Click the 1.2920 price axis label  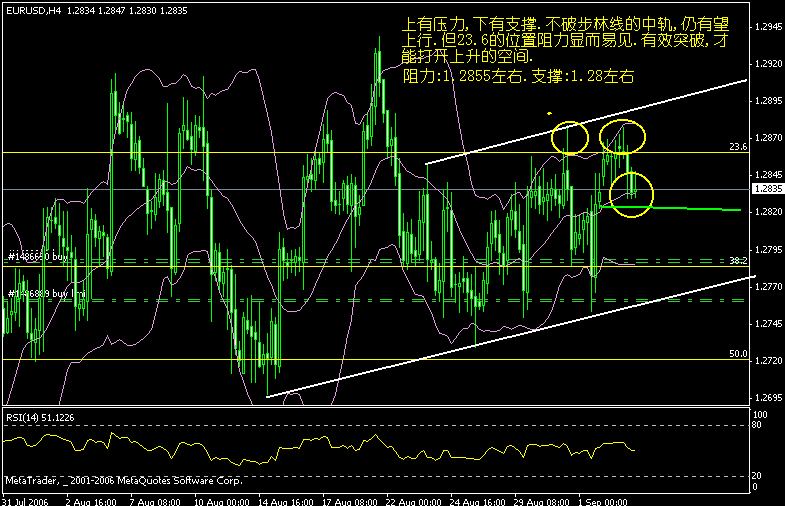tap(768, 64)
